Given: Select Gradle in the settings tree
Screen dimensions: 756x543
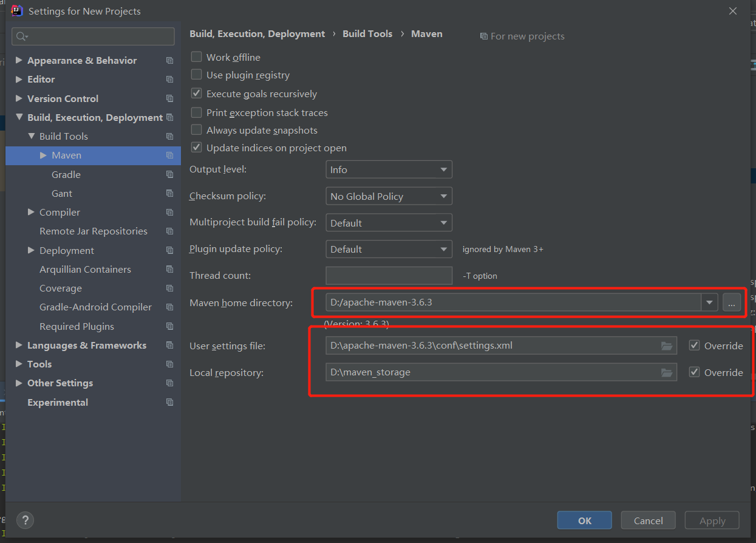Looking at the screenshot, I should click(x=66, y=174).
